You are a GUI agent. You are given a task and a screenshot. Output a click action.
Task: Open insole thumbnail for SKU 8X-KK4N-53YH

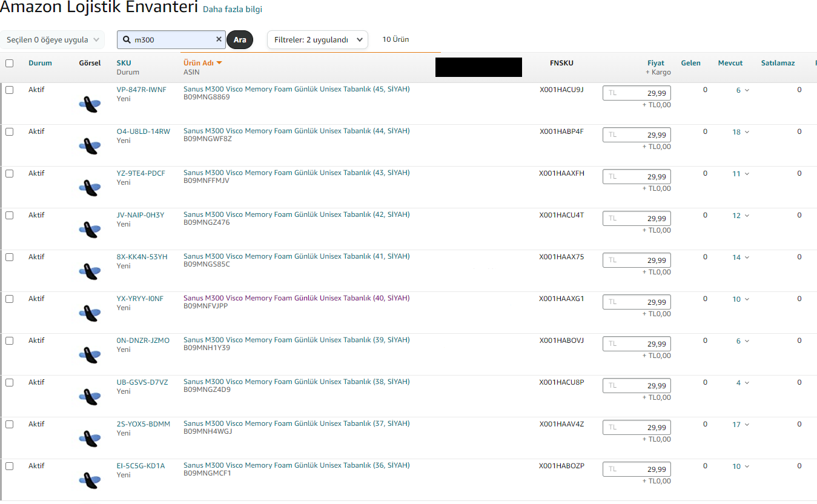click(90, 271)
